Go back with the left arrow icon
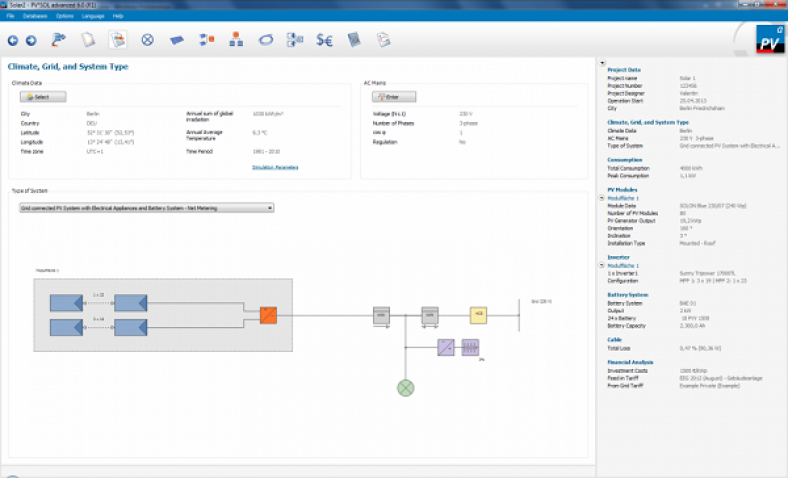 click(x=13, y=41)
